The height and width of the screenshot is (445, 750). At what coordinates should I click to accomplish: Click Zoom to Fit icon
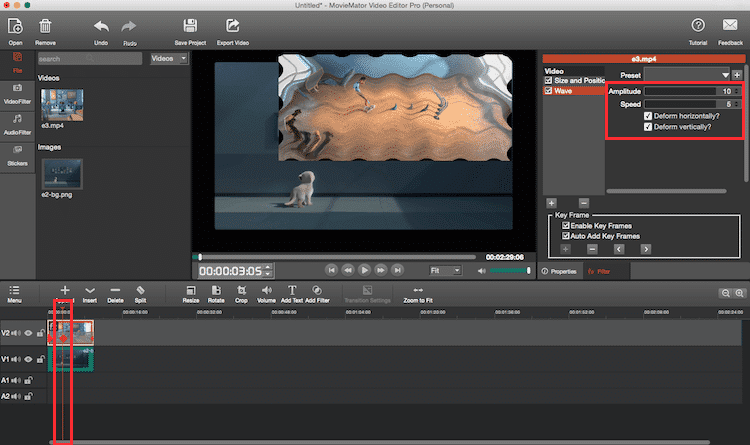(x=418, y=290)
